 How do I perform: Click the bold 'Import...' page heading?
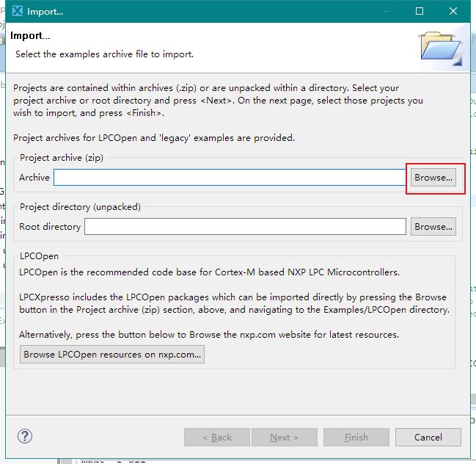[x=30, y=35]
